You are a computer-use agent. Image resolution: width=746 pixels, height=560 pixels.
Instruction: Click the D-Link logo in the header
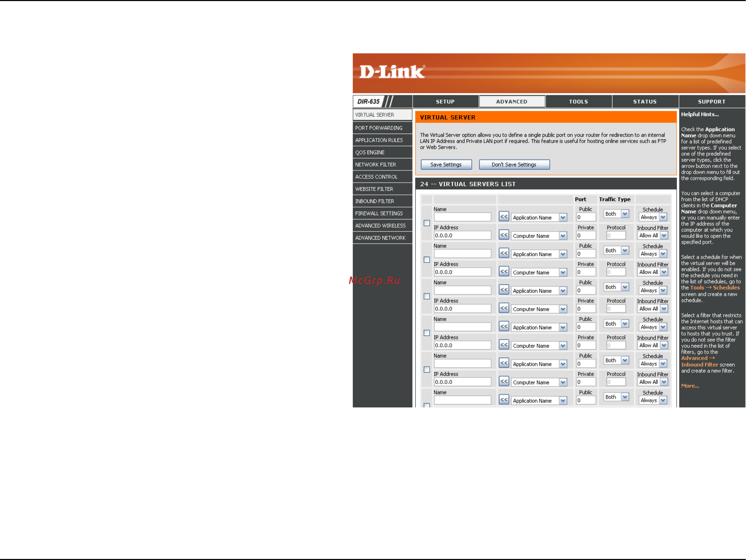point(392,71)
